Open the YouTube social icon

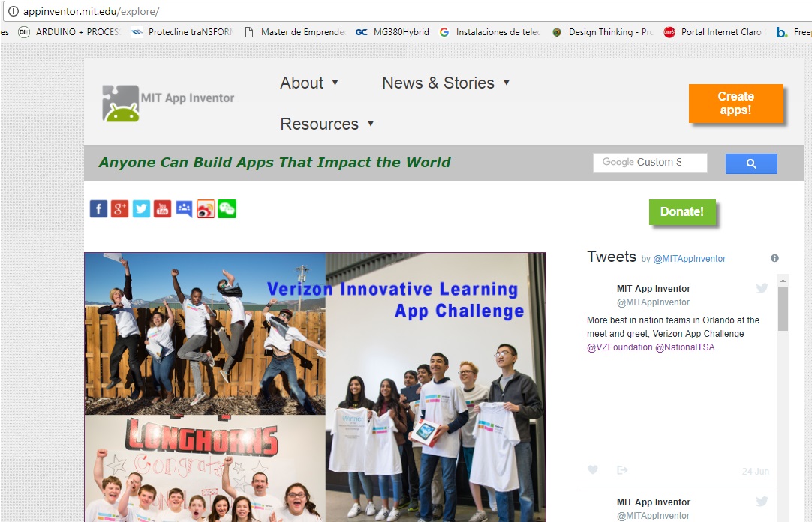pyautogui.click(x=163, y=209)
